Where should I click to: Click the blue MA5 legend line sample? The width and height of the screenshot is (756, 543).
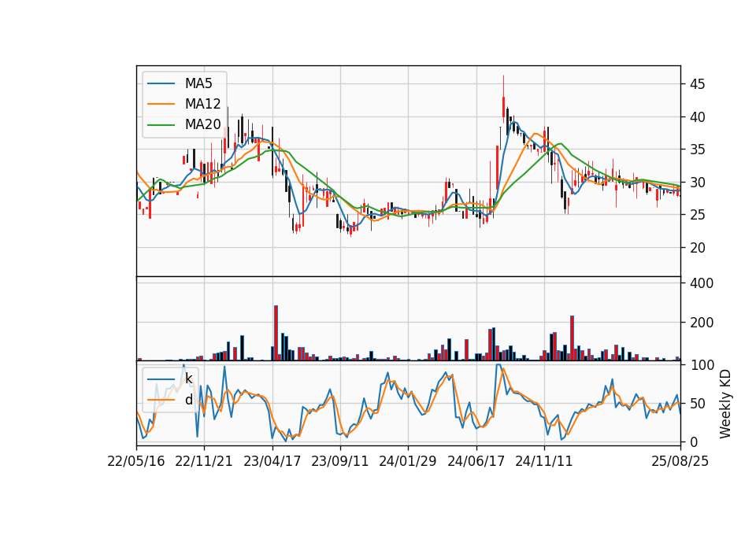coord(161,84)
